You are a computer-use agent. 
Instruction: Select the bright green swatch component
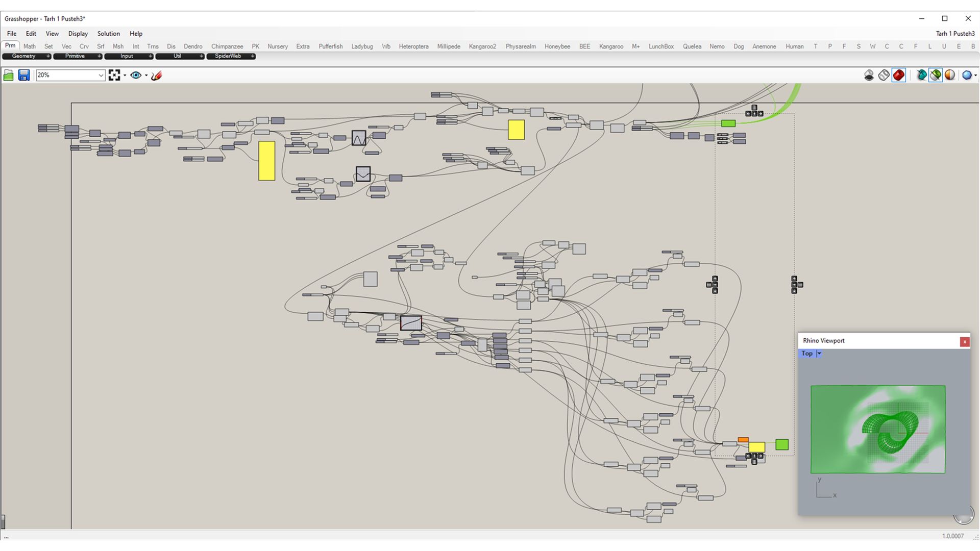pos(781,444)
